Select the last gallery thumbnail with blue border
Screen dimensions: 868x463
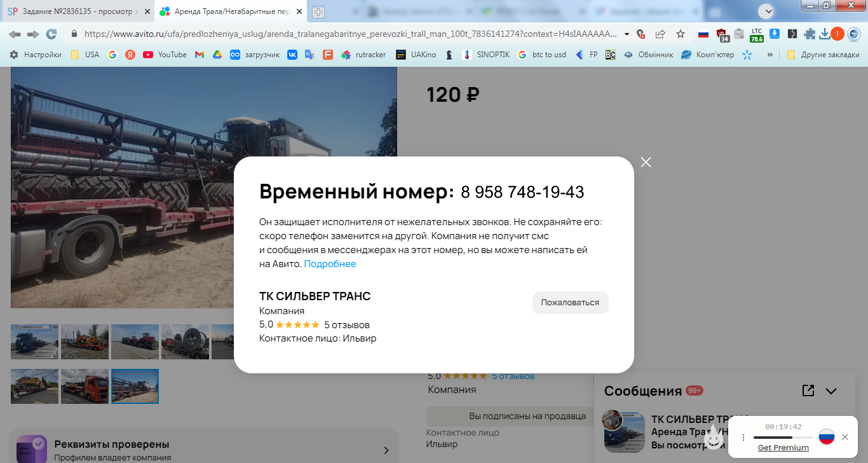(135, 386)
